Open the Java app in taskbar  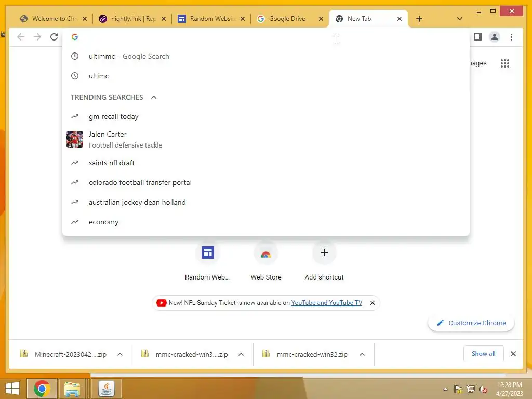(x=107, y=389)
